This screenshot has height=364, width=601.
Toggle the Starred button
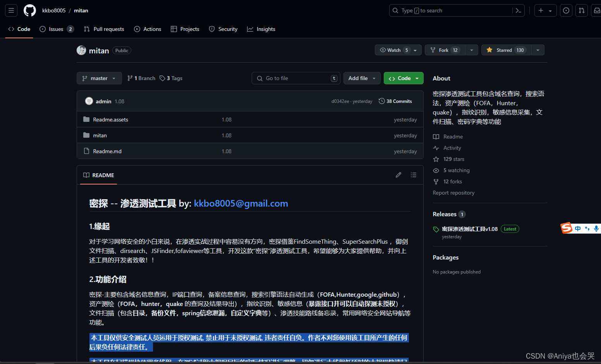[x=507, y=50]
